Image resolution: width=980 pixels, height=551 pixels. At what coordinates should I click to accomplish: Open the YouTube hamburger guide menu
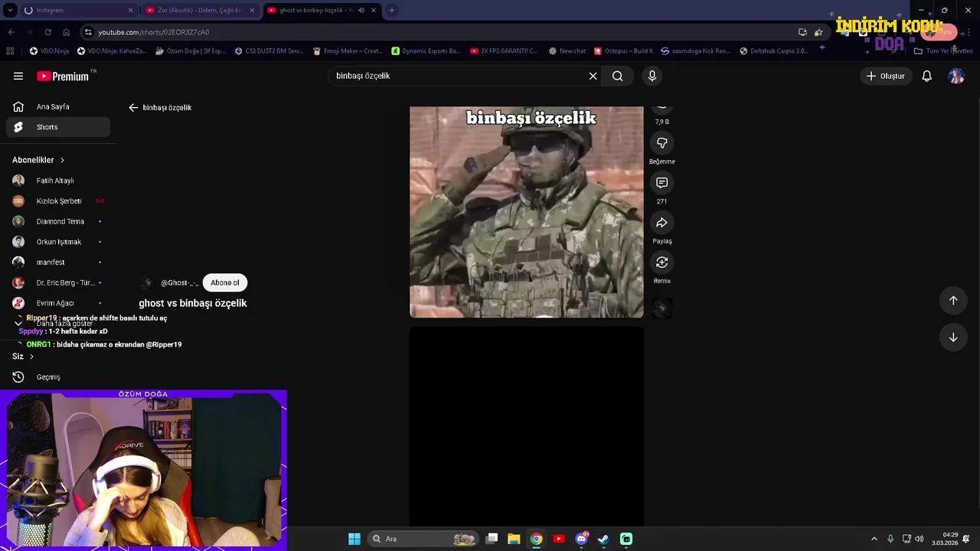point(18,76)
